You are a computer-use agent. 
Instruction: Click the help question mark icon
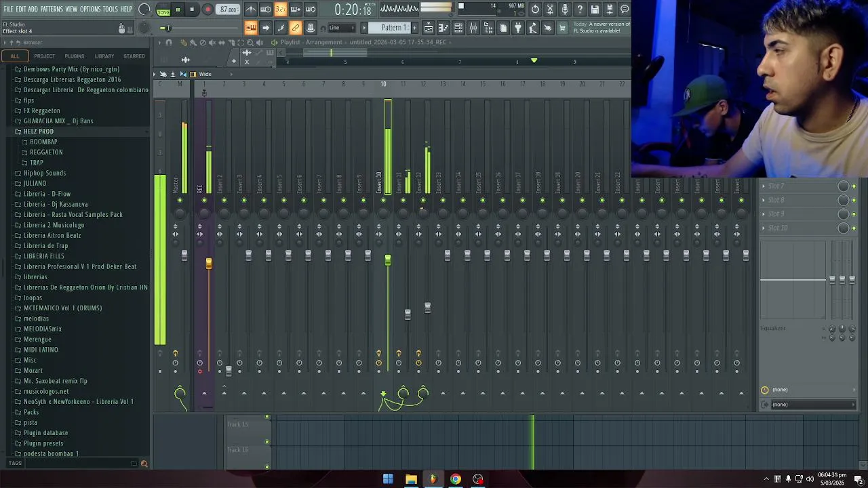click(580, 9)
